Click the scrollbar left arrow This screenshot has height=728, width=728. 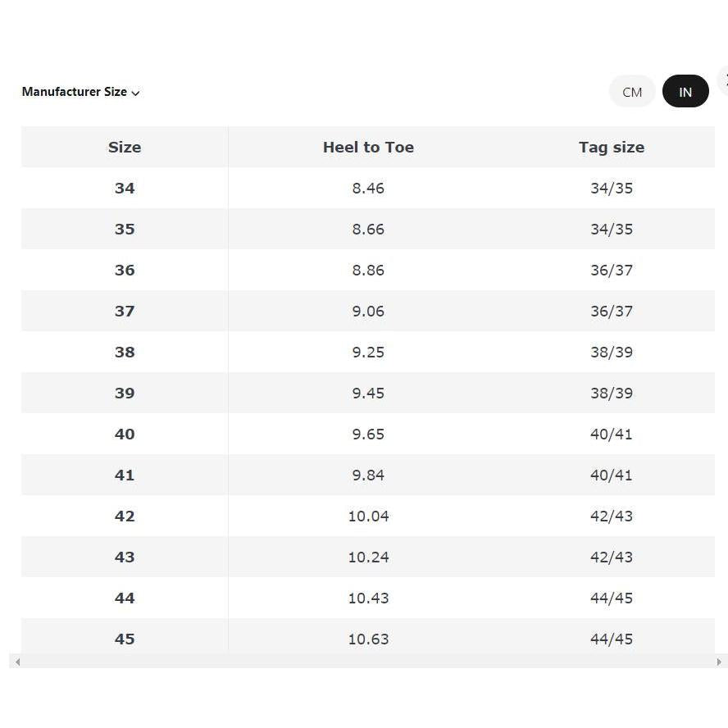17,662
